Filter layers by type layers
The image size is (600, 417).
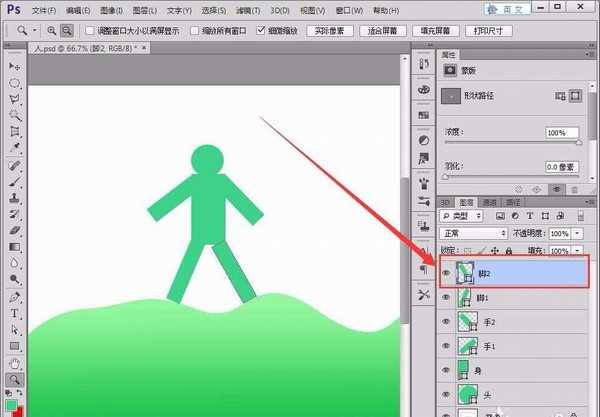pos(530,216)
